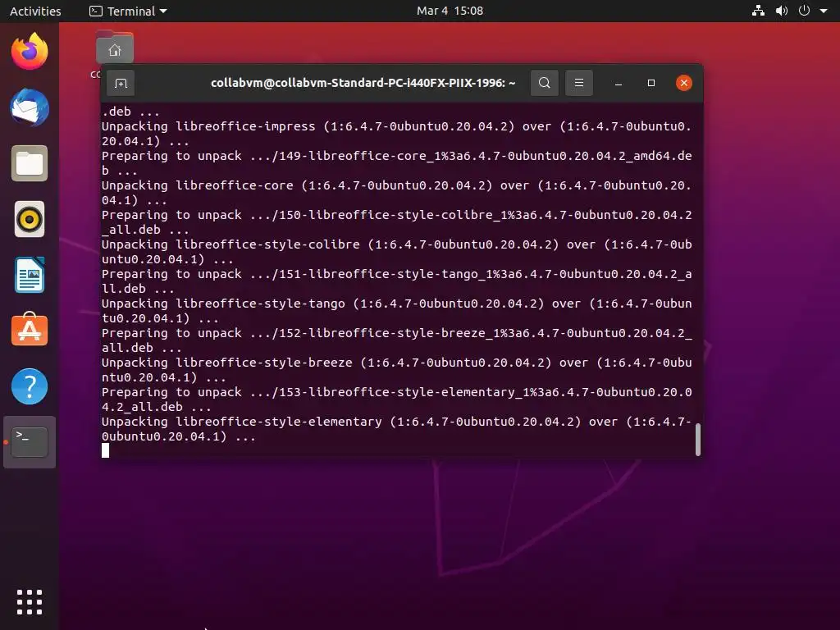Screen dimensions: 840x630
Task: Click the '153-libreoffice-style-elementary' line
Action: pyautogui.click(x=397, y=399)
